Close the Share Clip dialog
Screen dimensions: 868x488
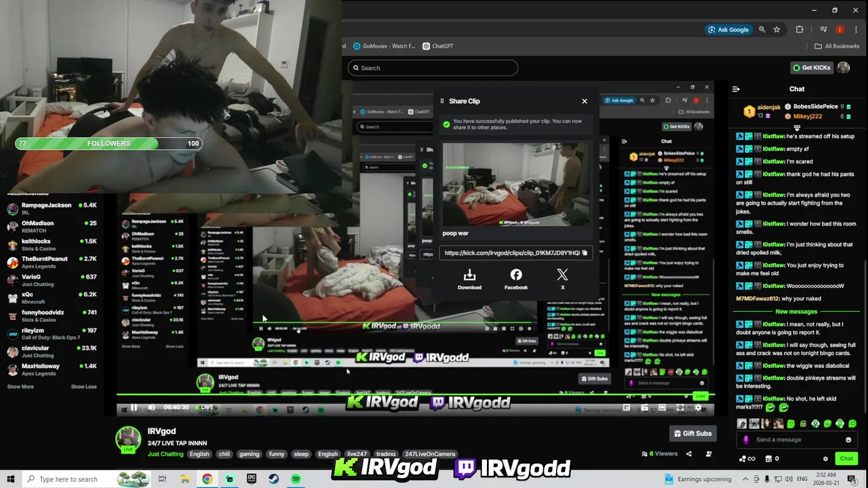coord(585,101)
